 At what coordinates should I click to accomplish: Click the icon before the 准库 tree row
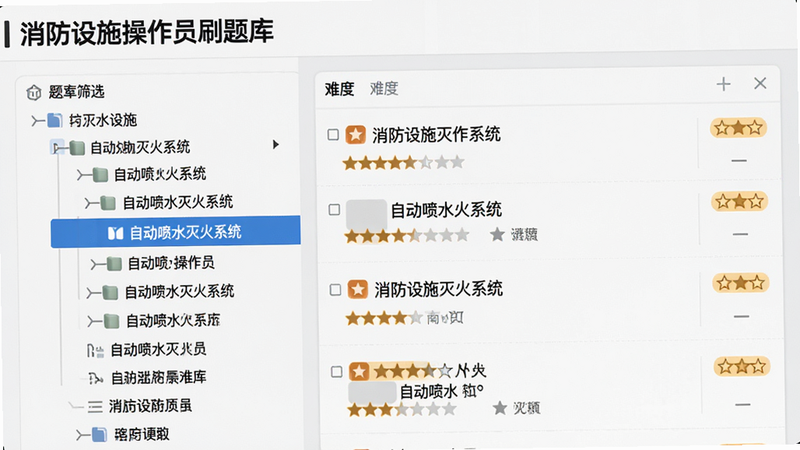click(x=96, y=379)
